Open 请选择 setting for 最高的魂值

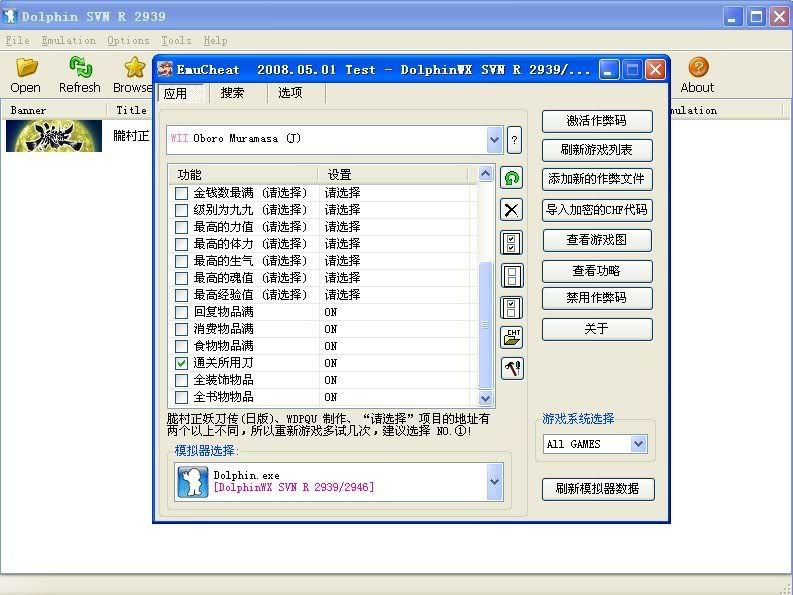(342, 278)
